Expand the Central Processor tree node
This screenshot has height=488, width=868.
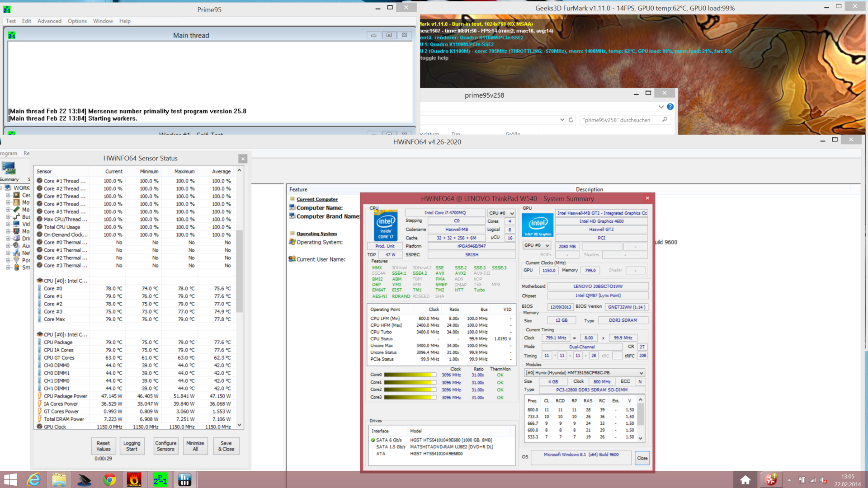click(8, 195)
